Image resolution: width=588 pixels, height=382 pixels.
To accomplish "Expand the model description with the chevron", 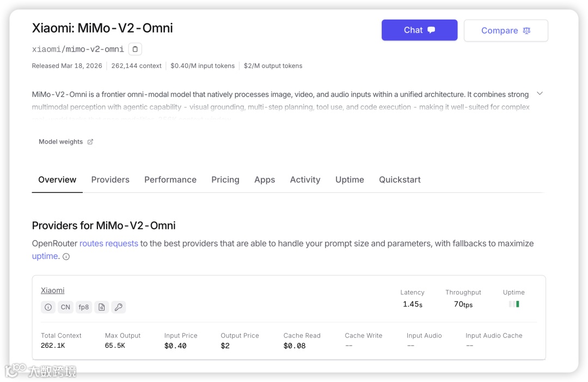I will [540, 94].
